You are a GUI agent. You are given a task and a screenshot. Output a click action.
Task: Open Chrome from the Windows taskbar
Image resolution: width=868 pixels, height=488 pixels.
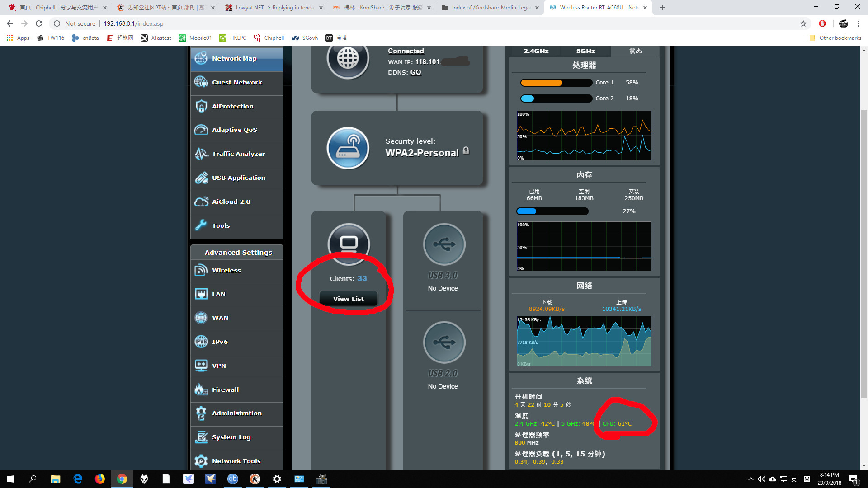(122, 479)
